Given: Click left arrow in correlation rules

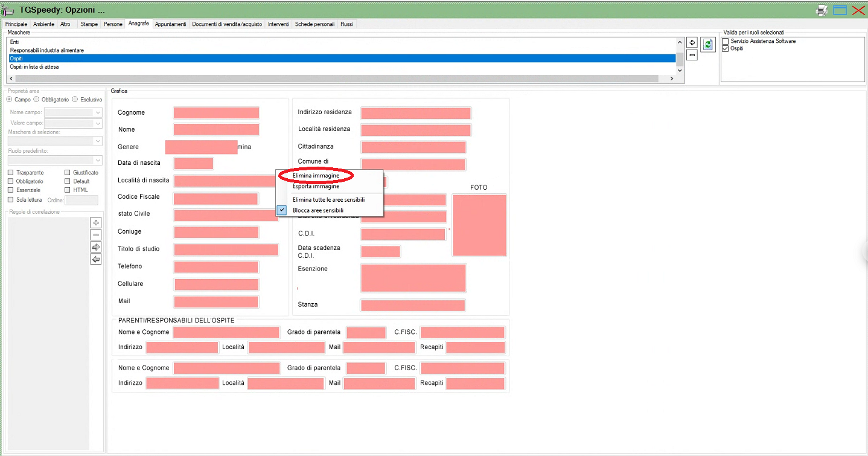Looking at the screenshot, I should pyautogui.click(x=95, y=259).
